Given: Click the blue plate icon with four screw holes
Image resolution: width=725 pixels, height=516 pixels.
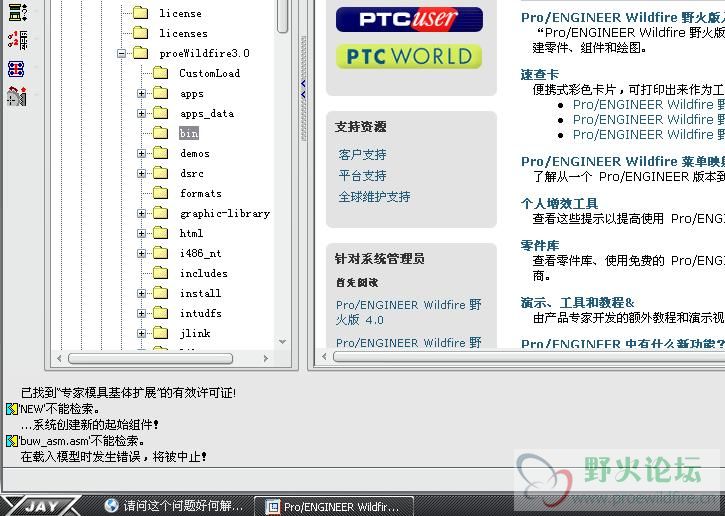Looking at the screenshot, I should coord(16,69).
